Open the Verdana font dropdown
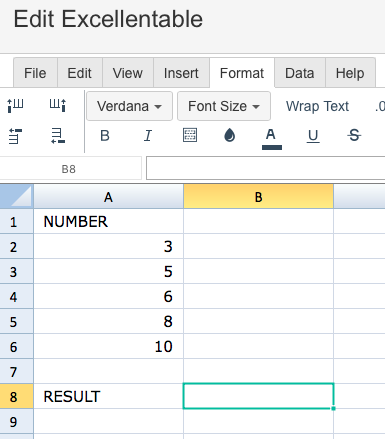Screen dimensions: 385x439 129,106
